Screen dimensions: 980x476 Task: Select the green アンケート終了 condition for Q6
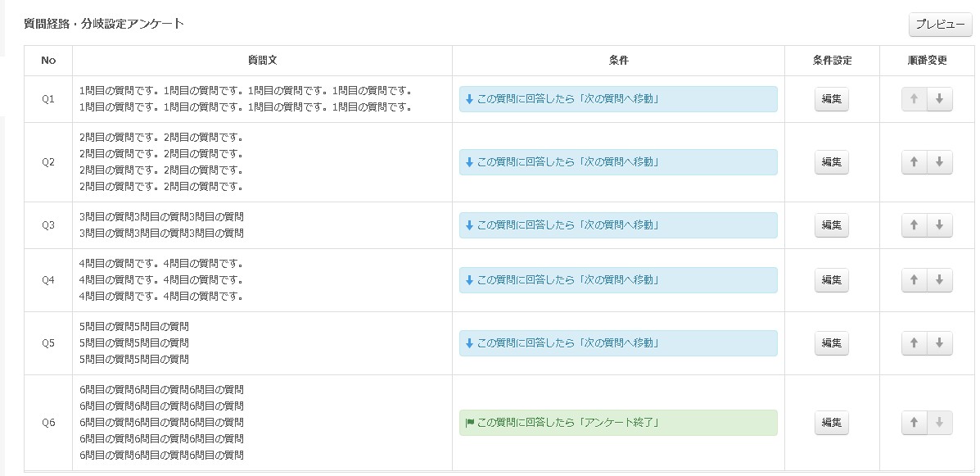coord(617,423)
